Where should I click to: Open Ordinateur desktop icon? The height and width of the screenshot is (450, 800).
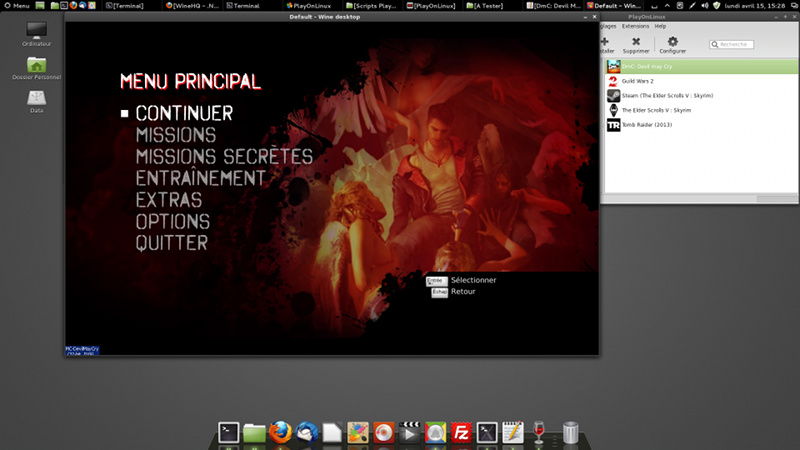pyautogui.click(x=36, y=34)
